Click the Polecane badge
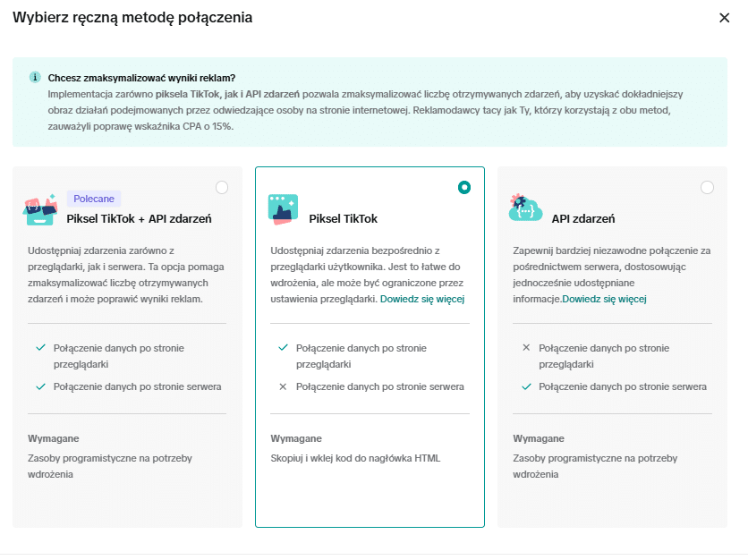The width and height of the screenshot is (748, 560). pyautogui.click(x=94, y=199)
